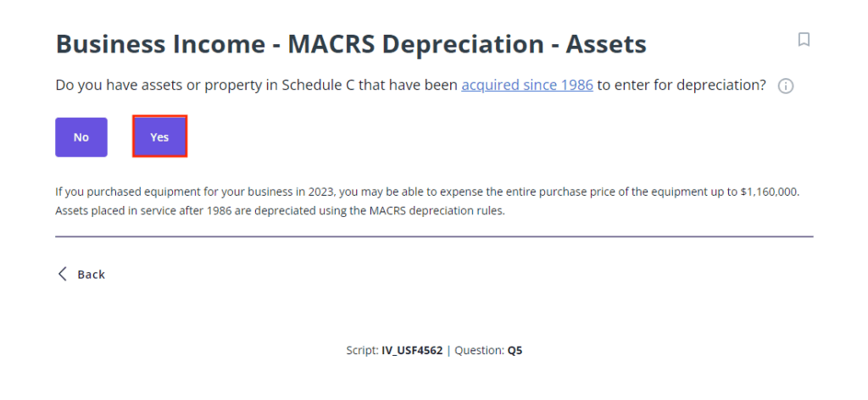Viewport: 868px width, 400px height.
Task: Answer No to the depreciation assets question
Action: (x=81, y=137)
